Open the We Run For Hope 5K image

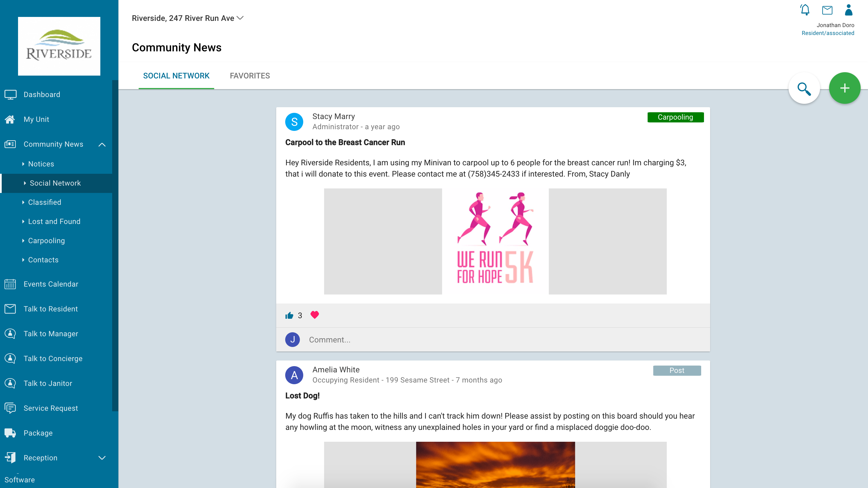click(x=495, y=241)
